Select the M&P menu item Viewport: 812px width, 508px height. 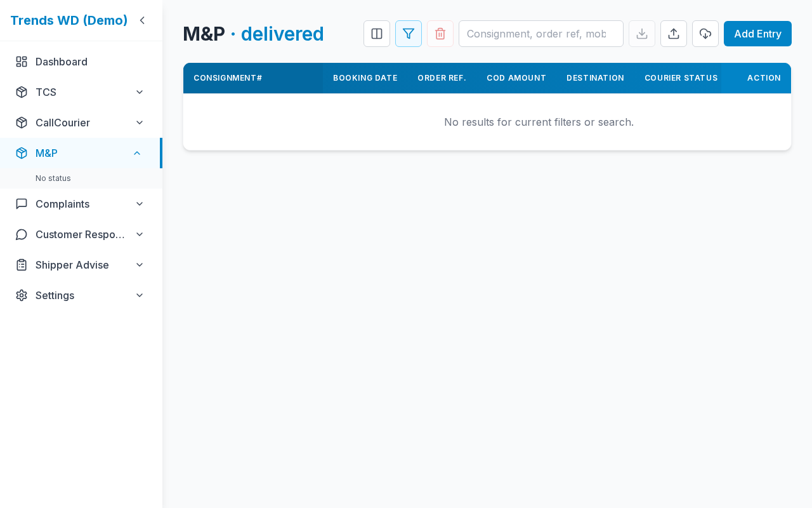point(80,153)
